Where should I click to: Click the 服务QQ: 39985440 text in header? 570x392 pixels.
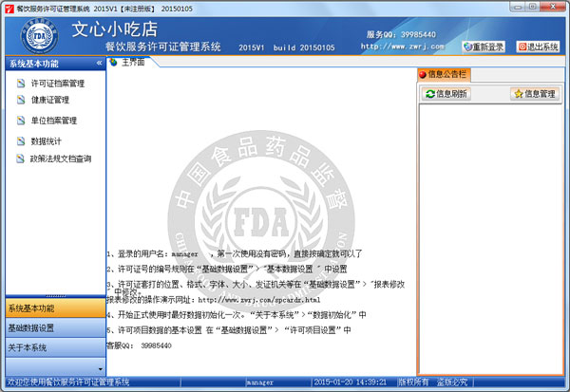pos(401,34)
